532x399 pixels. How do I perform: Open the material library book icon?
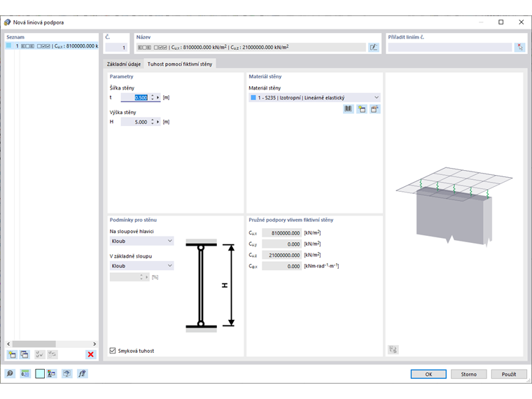[x=348, y=109]
